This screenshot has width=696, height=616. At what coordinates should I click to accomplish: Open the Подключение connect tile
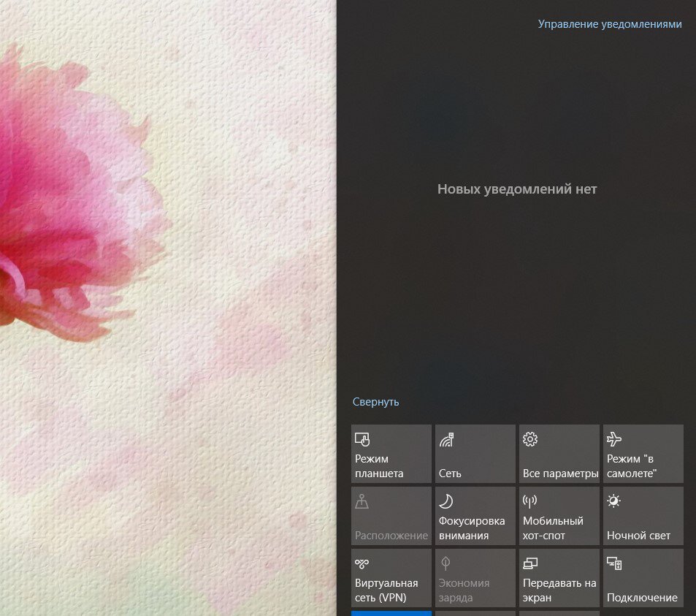point(643,578)
